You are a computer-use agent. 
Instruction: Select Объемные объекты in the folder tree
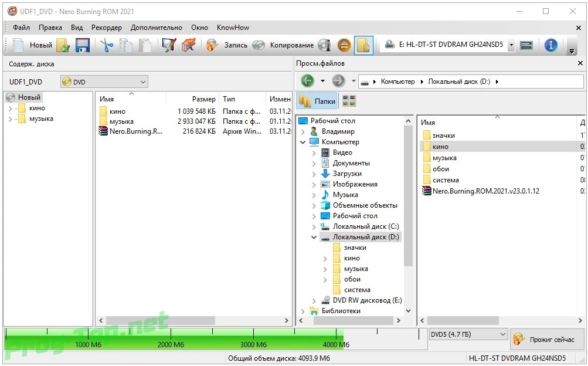point(365,205)
